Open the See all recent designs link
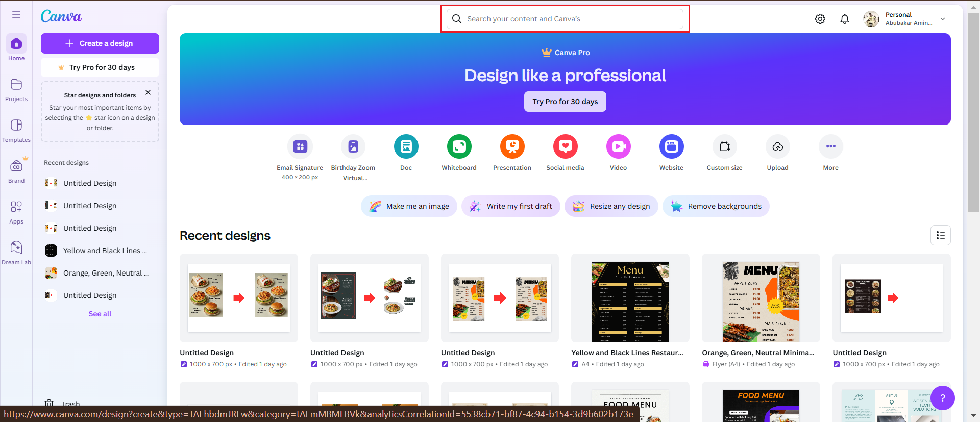This screenshot has width=980, height=422. pyautogui.click(x=100, y=314)
